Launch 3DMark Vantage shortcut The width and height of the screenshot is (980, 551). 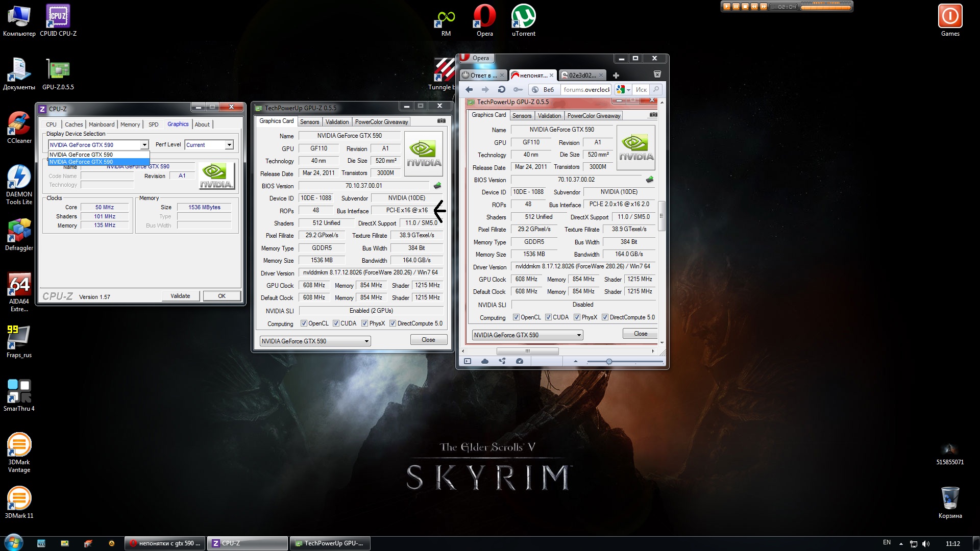19,452
